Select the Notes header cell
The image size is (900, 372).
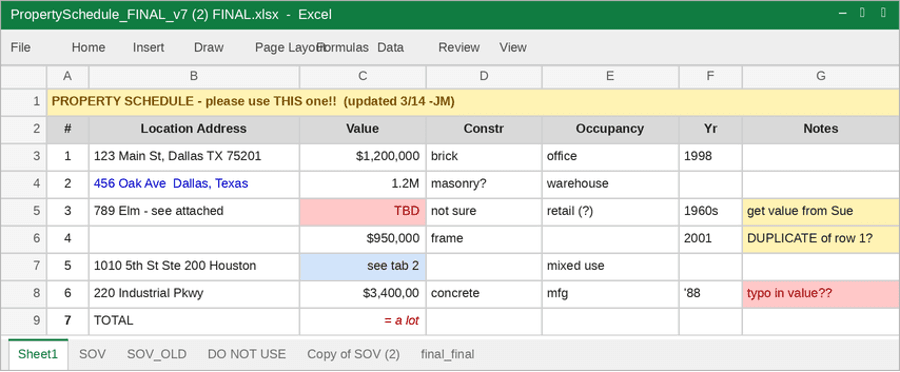point(821,129)
